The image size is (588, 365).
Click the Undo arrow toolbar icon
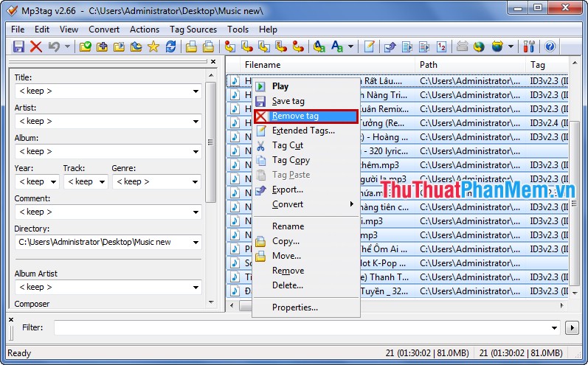click(54, 46)
